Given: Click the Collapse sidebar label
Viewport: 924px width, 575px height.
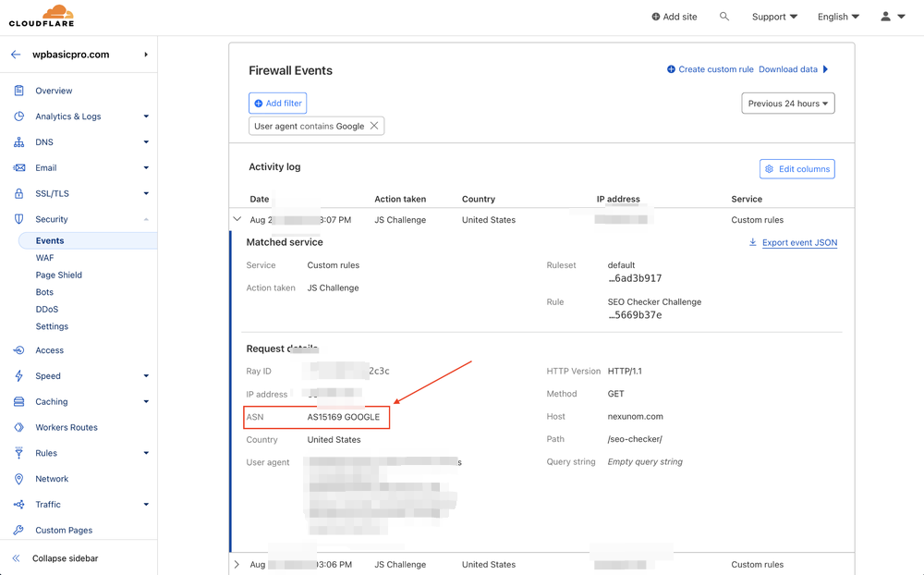Looking at the screenshot, I should click(66, 557).
